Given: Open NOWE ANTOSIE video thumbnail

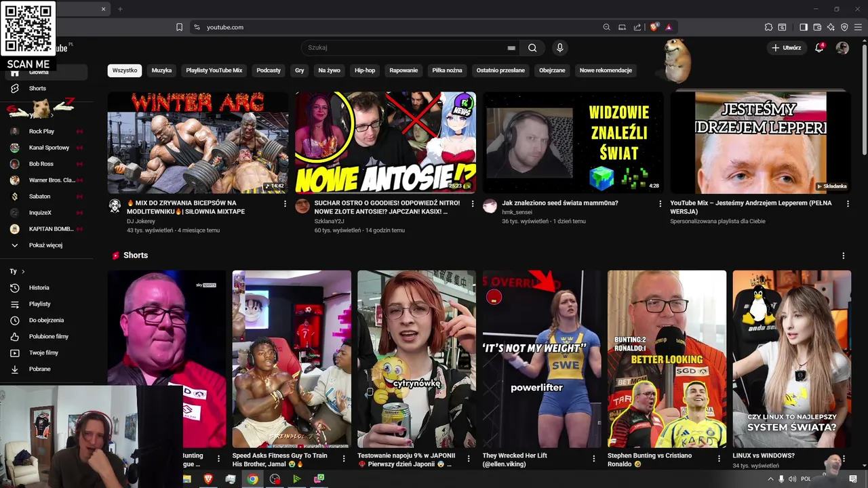Looking at the screenshot, I should click(x=385, y=143).
